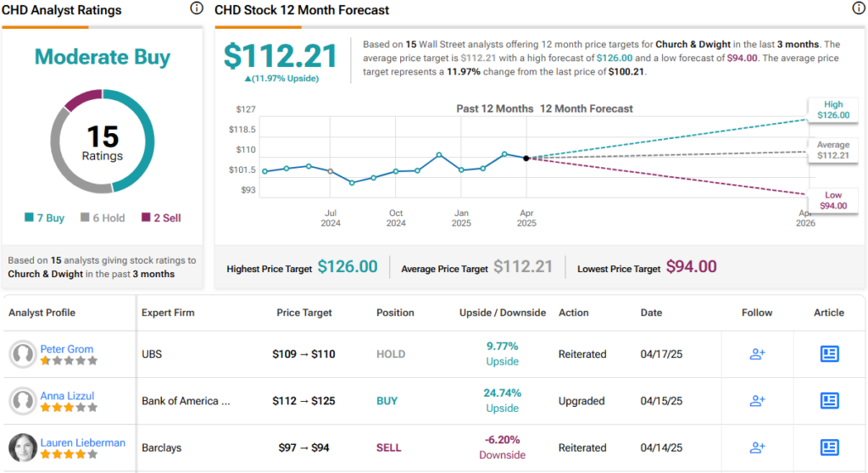This screenshot has height=473, width=868.
Task: Click the teal 7 Buy legend swatch
Action: [x=30, y=218]
